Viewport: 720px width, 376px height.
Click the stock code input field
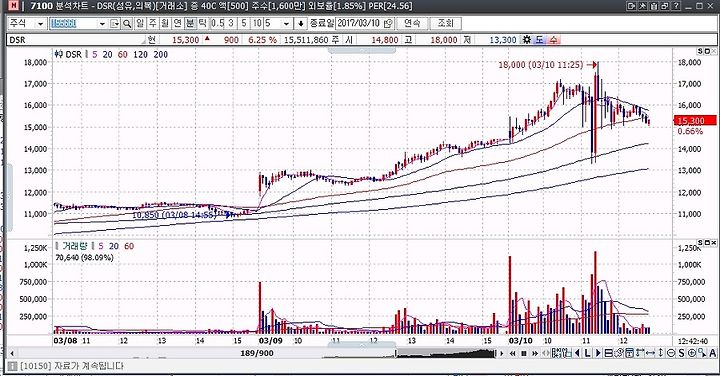73,23
